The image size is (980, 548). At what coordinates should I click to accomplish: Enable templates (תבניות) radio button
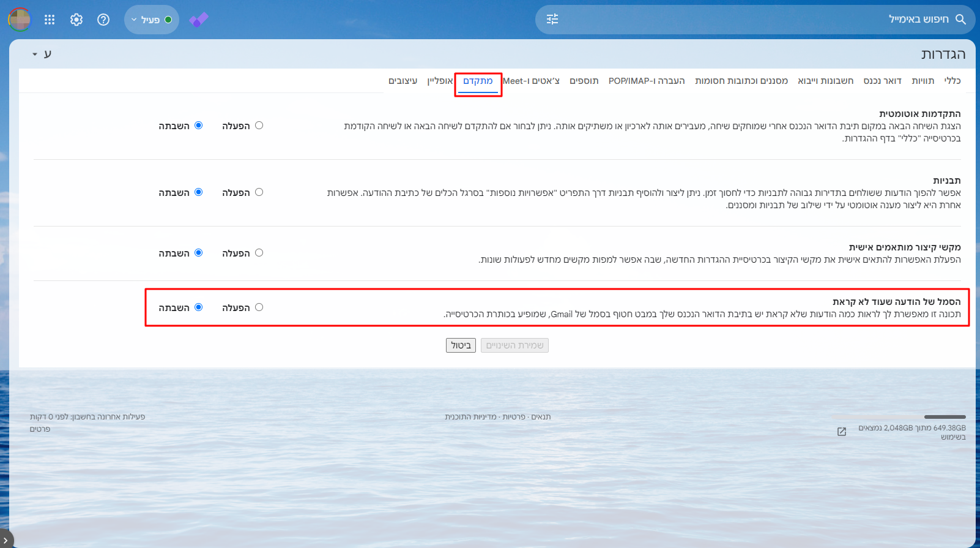pyautogui.click(x=259, y=192)
